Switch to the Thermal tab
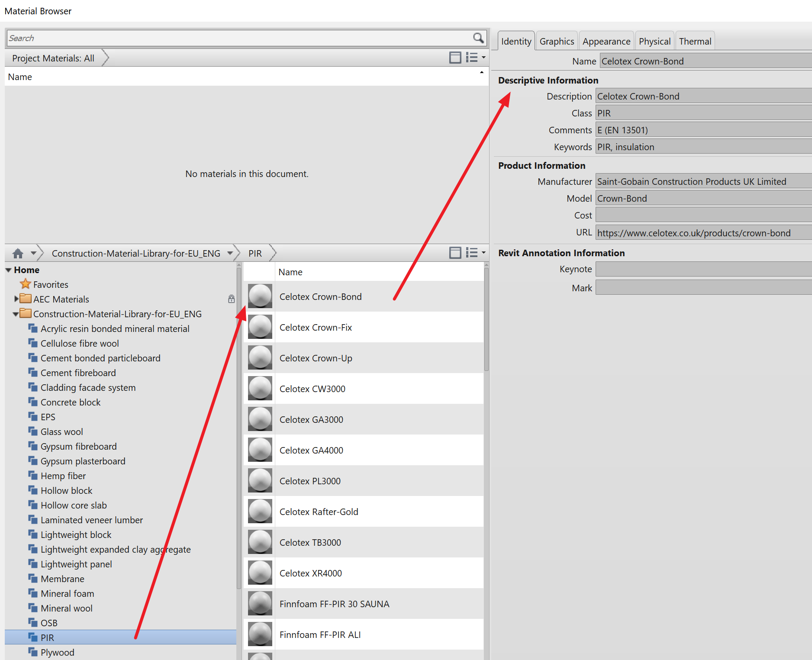 click(695, 41)
